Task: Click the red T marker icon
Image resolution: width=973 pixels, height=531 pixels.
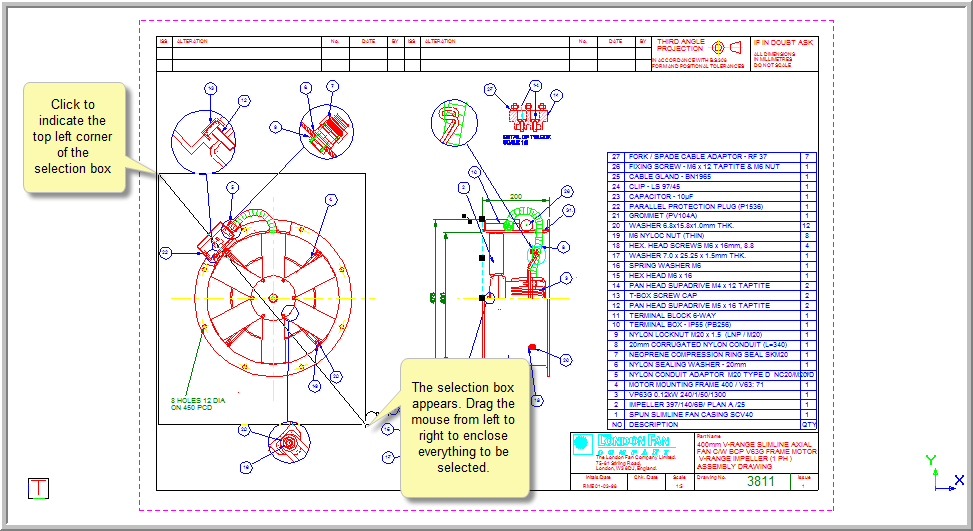Action: coord(39,488)
